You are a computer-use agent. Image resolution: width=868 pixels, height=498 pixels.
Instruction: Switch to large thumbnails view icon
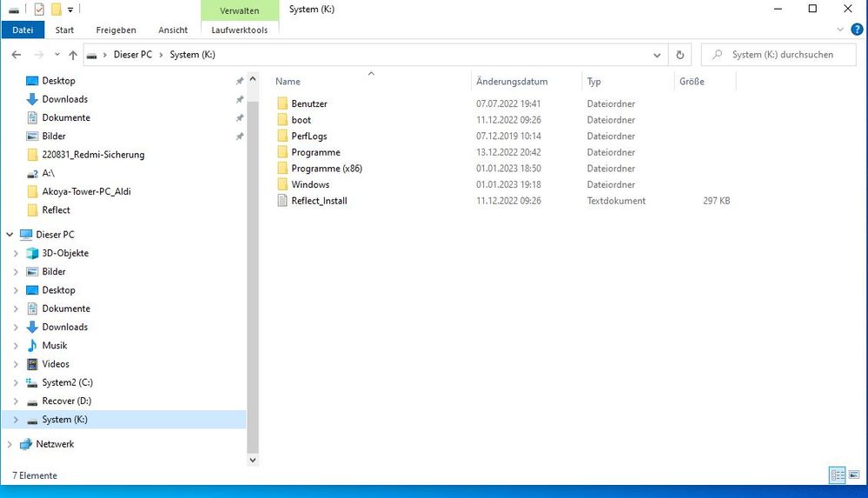click(x=854, y=475)
